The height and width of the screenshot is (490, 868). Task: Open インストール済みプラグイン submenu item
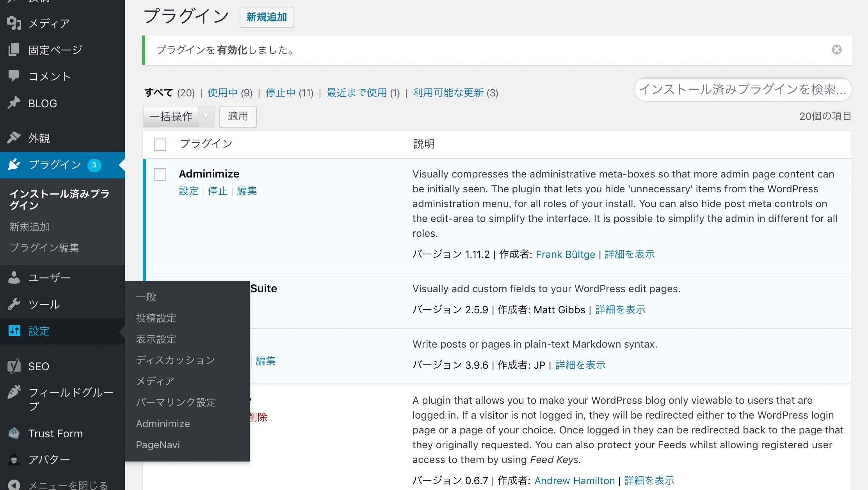tap(59, 199)
